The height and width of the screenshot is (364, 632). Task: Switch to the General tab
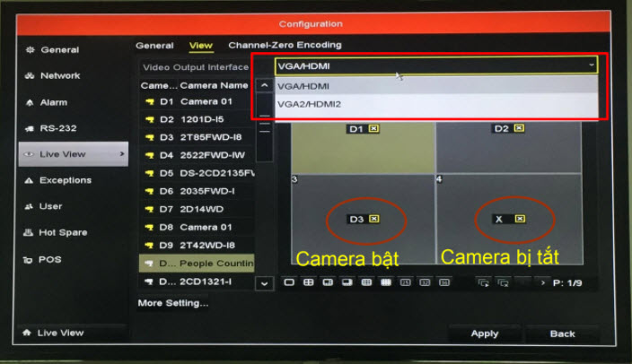tap(154, 45)
